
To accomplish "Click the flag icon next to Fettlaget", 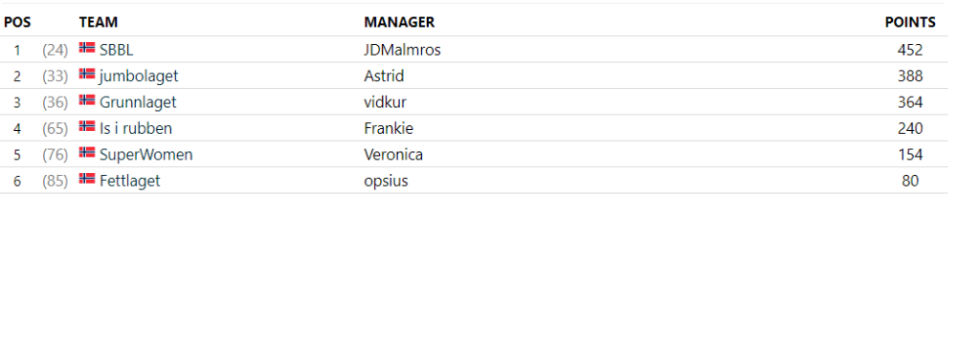I will (87, 179).
